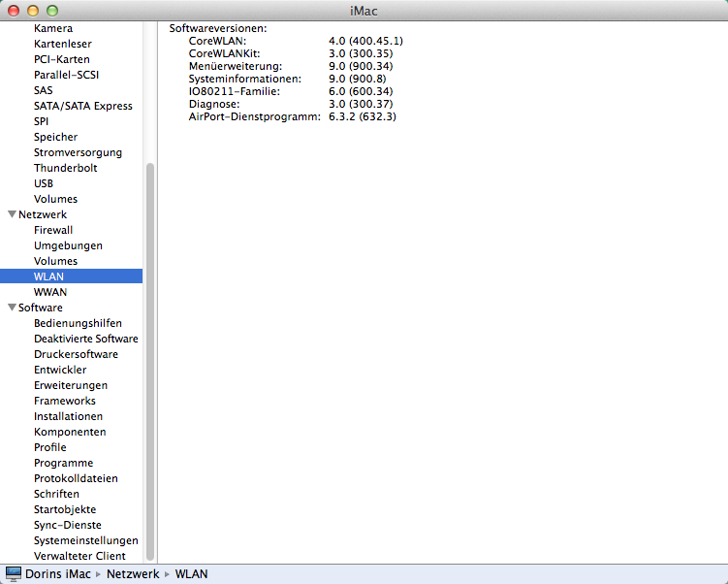
Task: Open Protokolldateien entry
Action: pyautogui.click(x=77, y=478)
